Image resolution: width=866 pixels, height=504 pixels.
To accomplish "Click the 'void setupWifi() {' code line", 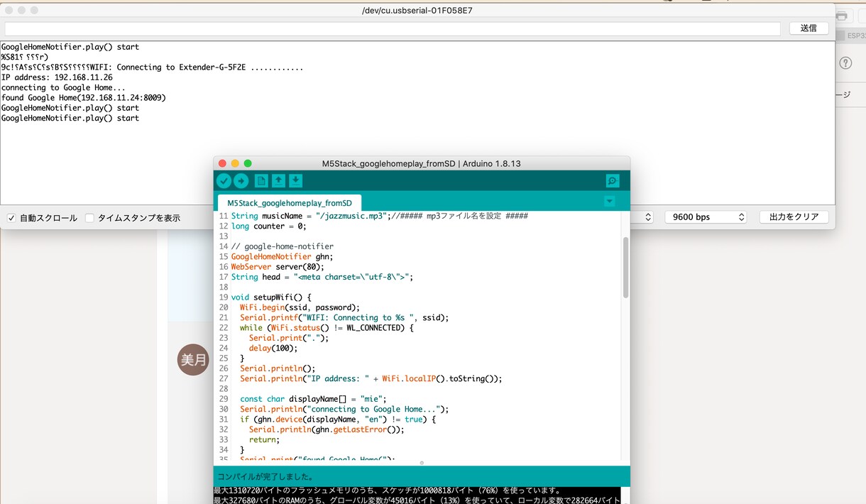I will point(271,297).
